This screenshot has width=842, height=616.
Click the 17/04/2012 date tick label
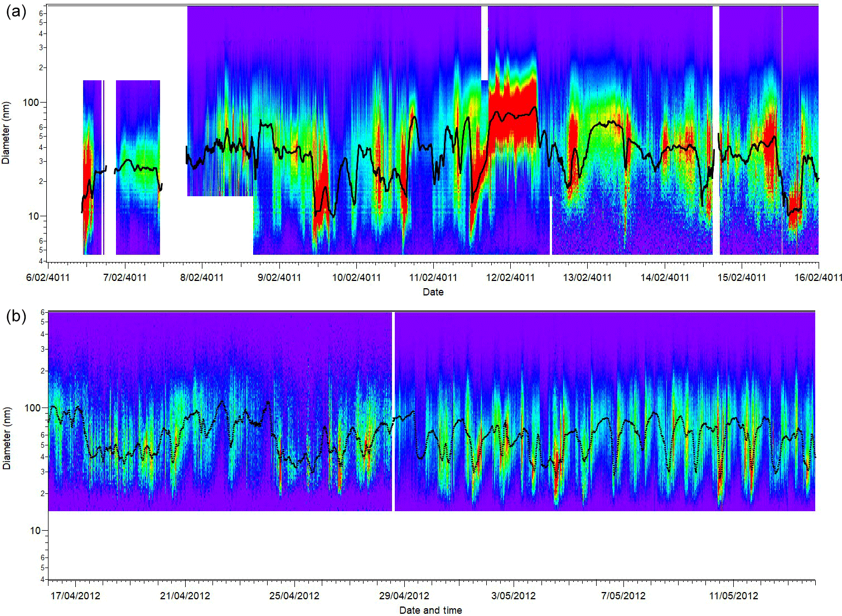coord(75,595)
